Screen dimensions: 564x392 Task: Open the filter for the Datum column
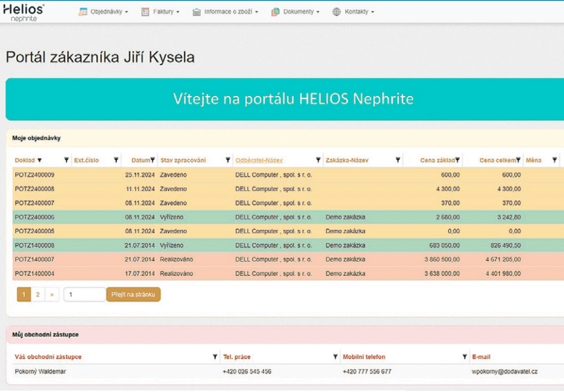click(152, 160)
